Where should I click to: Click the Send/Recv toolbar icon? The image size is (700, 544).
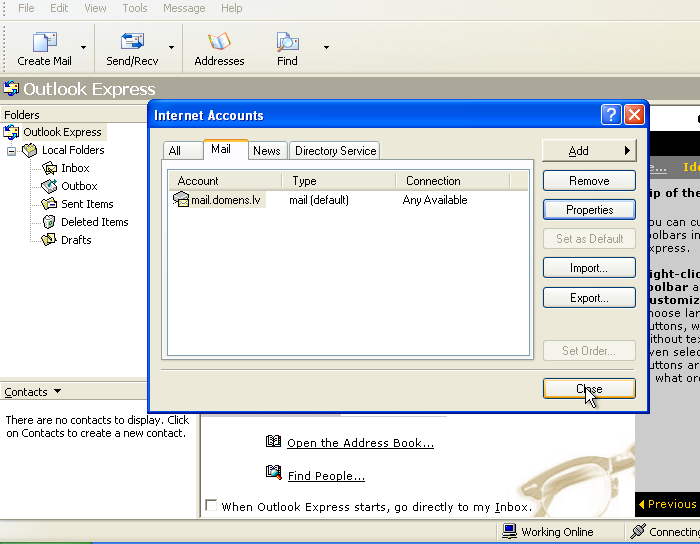click(x=132, y=42)
